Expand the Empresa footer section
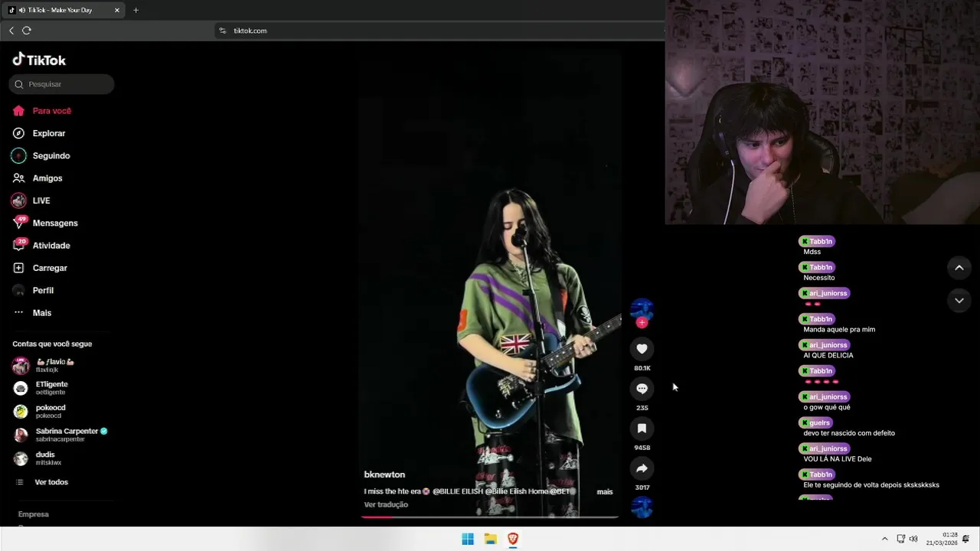Screen dimensions: 980x551 (x=33, y=514)
